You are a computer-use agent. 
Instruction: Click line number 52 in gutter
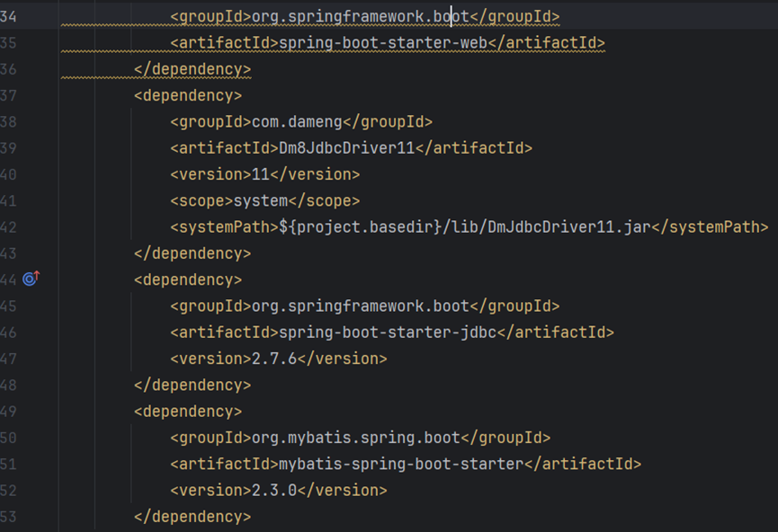[x=8, y=491]
